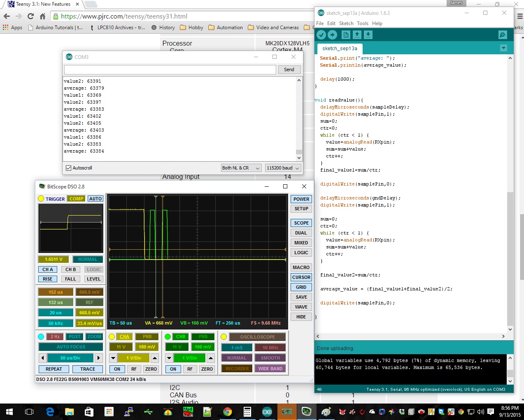Uncheck the Autoscroll checkbox
This screenshot has height=420, width=524.
69,168
